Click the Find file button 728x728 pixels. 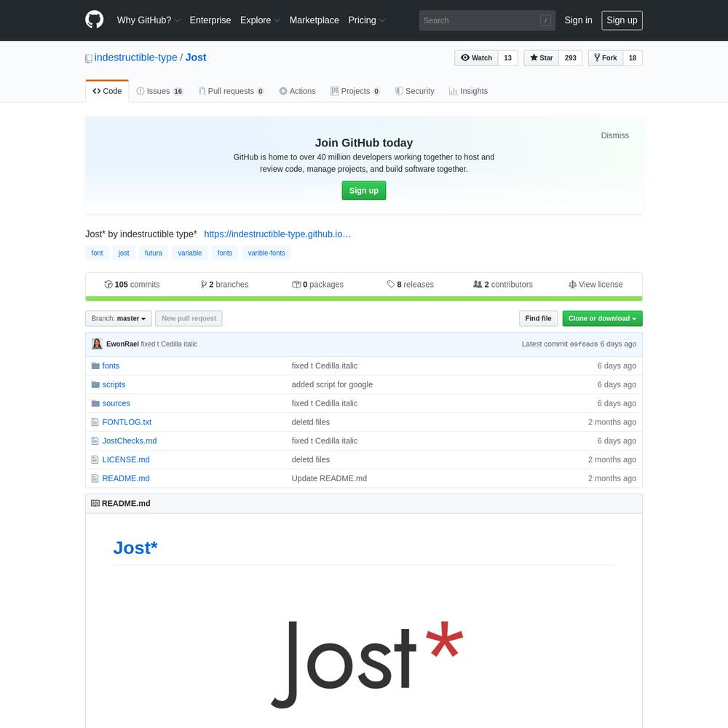(x=538, y=319)
